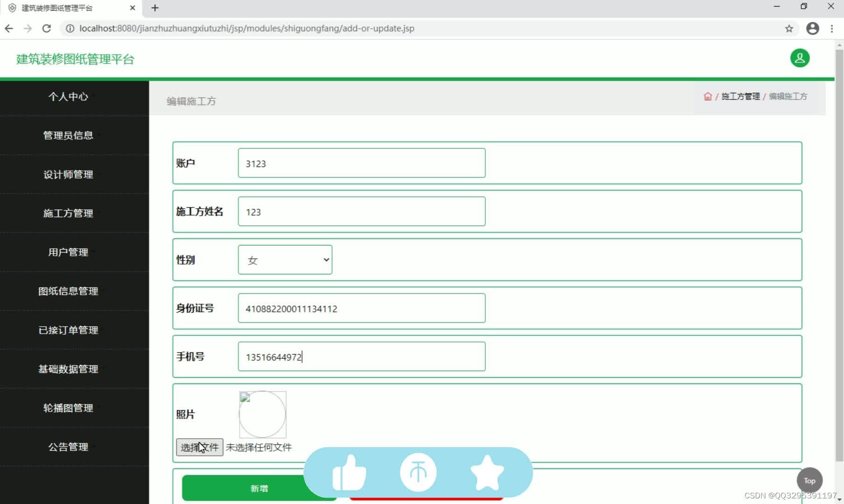
Task: Open 公告管理 in the sidebar
Action: (x=68, y=447)
